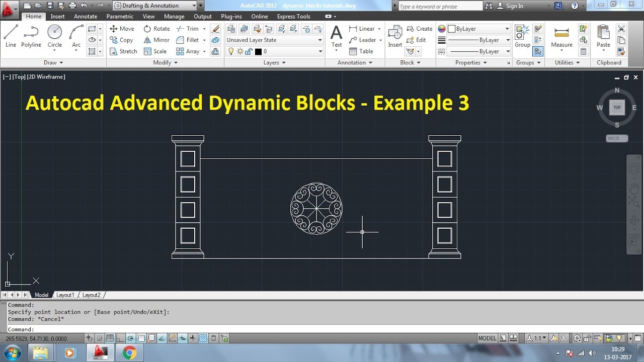Click the black color swatch of layer 0
Screen dimensions: 644x362
(x=258, y=51)
